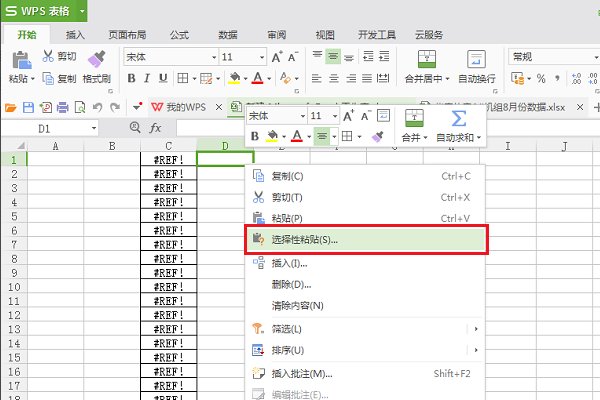
Task: Toggle Bold in the ribbon font group
Action: [131, 78]
